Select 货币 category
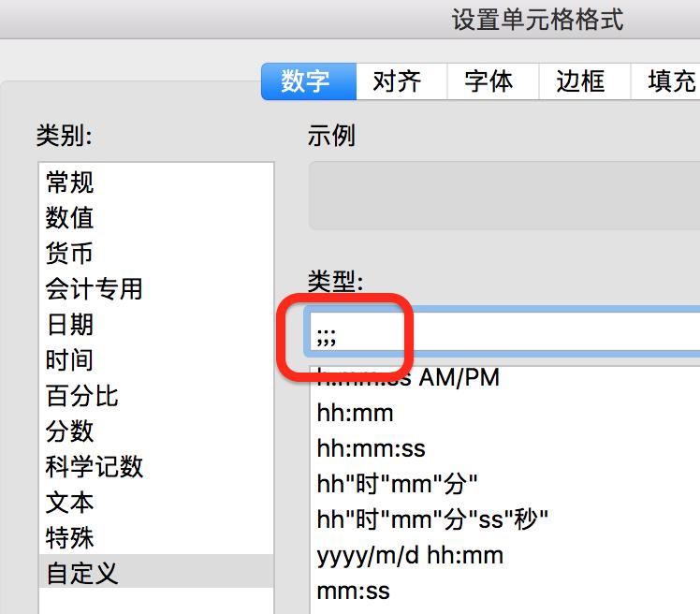 156,254
